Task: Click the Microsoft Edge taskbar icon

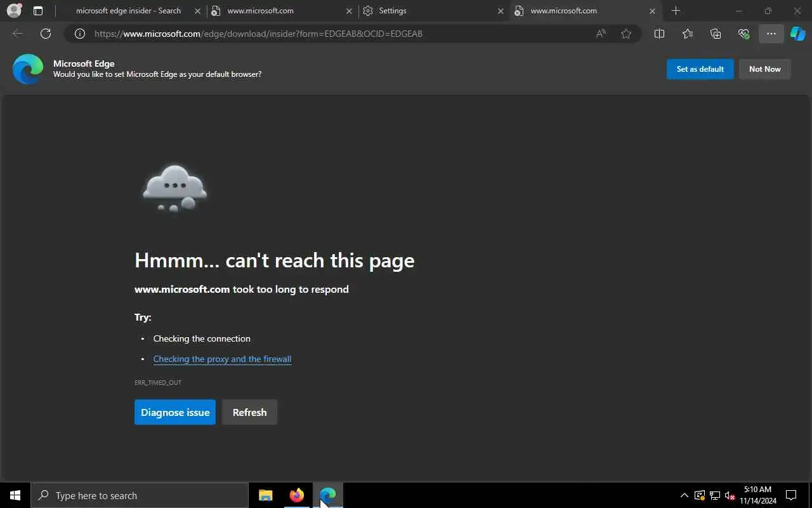Action: pos(328,495)
